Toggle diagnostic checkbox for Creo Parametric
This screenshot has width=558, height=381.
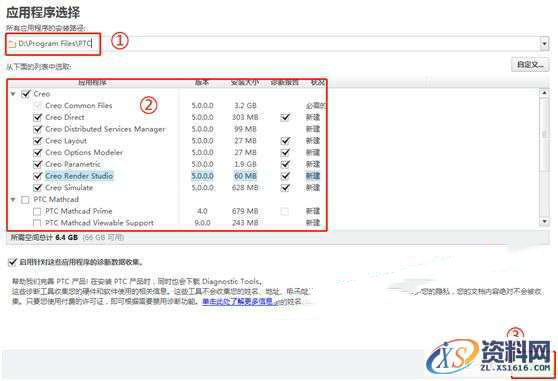285,164
